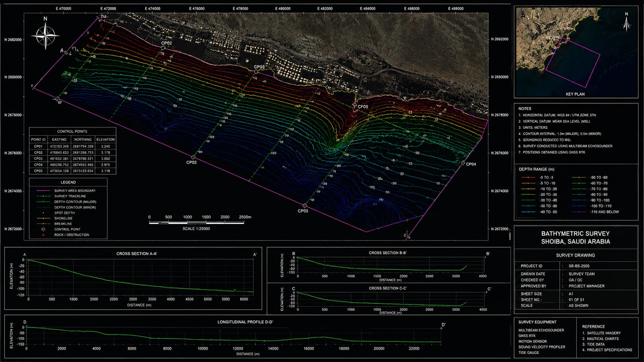Click the 'BATHYMETRIC SURVEY' title text
644x362 pixels.
pos(575,234)
